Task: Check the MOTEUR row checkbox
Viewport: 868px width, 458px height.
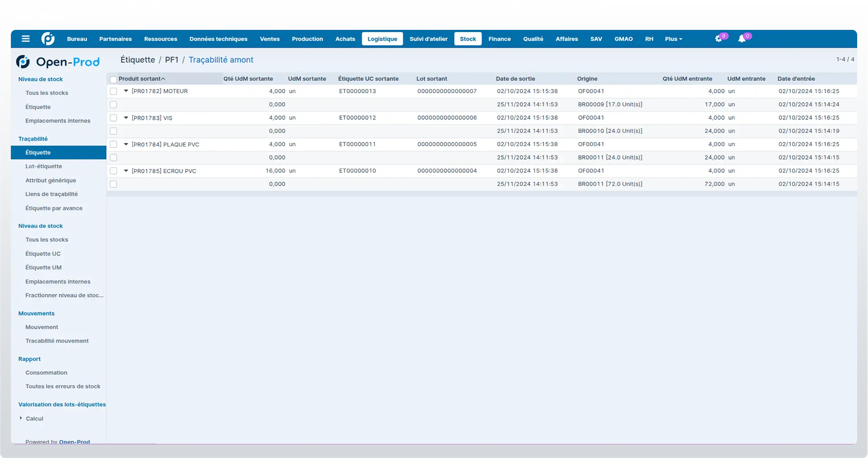Action: (x=113, y=91)
